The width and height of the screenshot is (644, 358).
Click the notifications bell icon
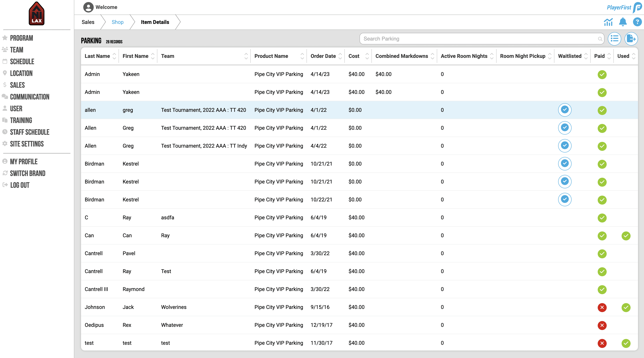point(623,22)
